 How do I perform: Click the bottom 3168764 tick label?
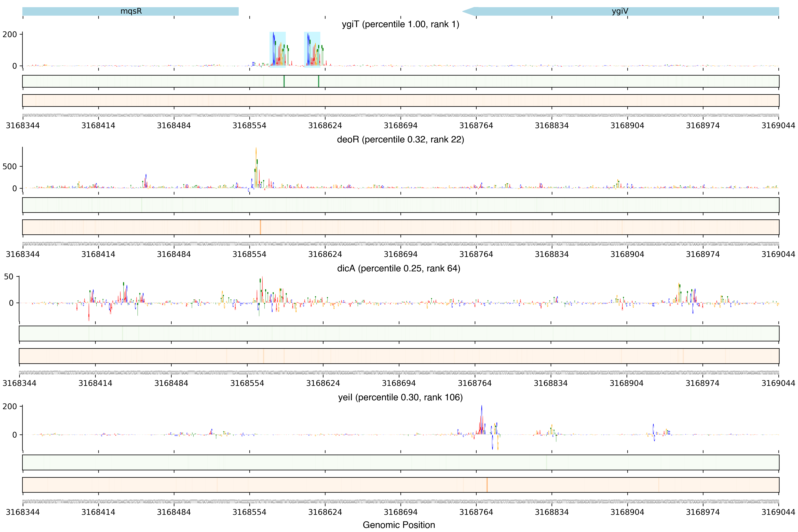[476, 512]
